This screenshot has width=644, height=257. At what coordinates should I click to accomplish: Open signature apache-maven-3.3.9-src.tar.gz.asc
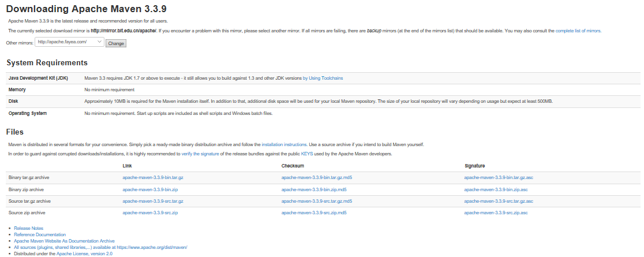tap(499, 201)
